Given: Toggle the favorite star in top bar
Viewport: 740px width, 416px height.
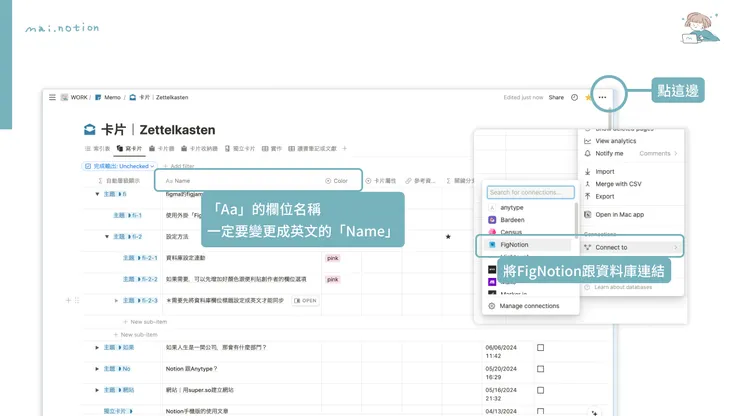Looking at the screenshot, I should [x=588, y=97].
